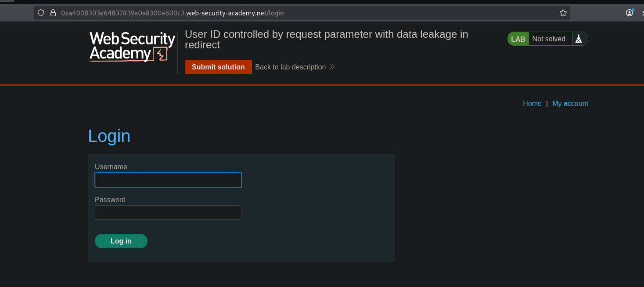Bookmark this page with the star icon
The image size is (644, 287).
click(563, 13)
